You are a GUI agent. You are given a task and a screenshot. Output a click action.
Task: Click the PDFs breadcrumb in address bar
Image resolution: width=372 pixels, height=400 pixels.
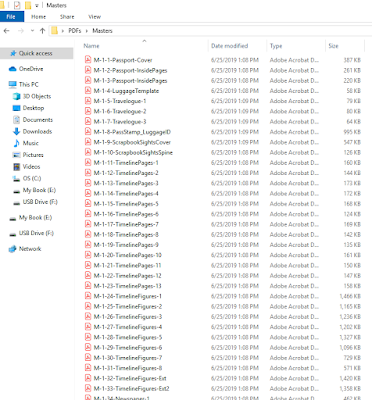pyautogui.click(x=75, y=31)
